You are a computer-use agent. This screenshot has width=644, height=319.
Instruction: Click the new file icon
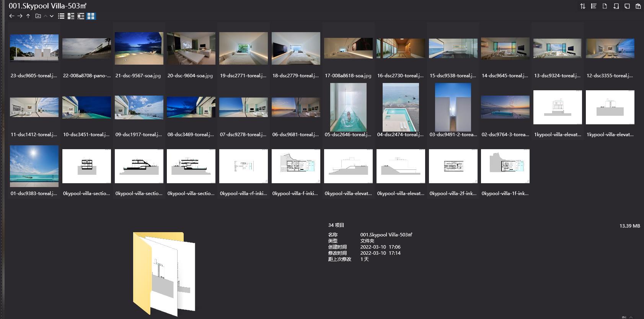(x=605, y=6)
